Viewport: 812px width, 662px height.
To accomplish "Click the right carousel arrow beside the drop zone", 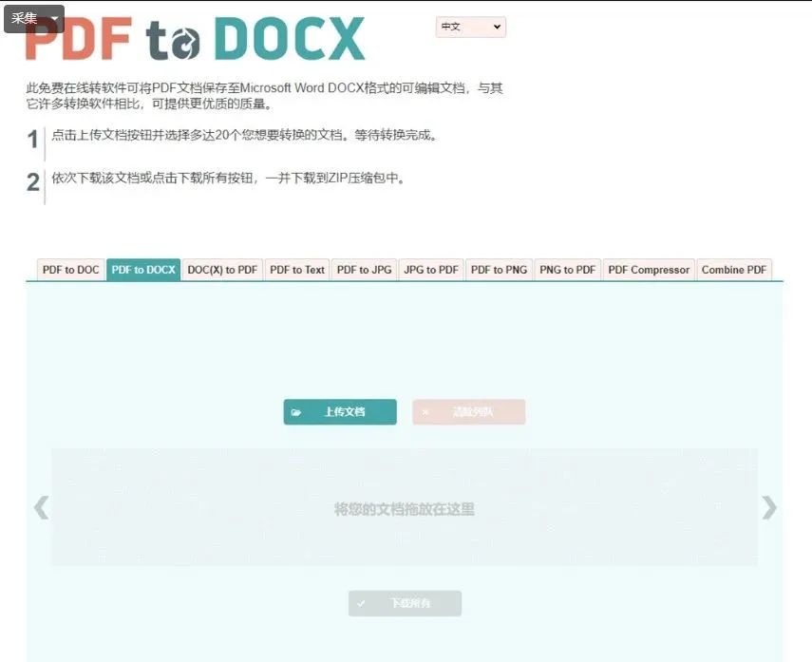I will (770, 508).
